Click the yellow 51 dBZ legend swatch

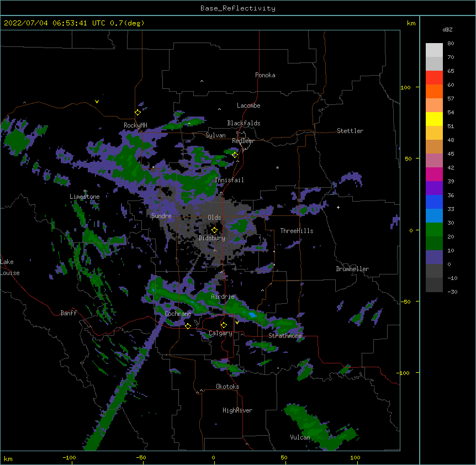coord(434,119)
